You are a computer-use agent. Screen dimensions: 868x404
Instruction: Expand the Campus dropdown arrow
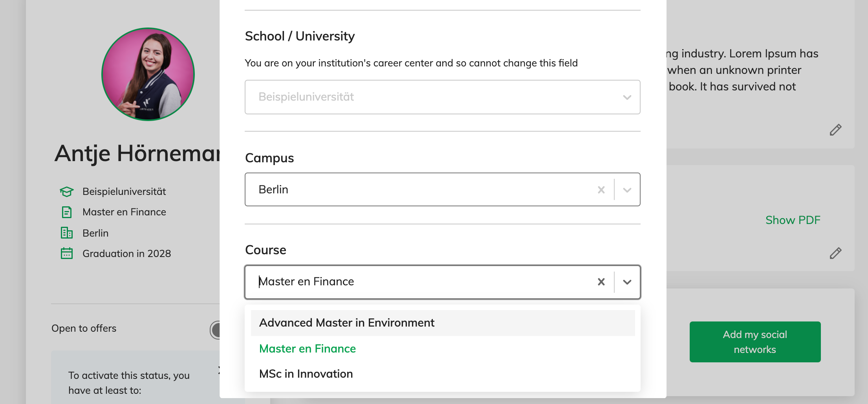coord(627,190)
